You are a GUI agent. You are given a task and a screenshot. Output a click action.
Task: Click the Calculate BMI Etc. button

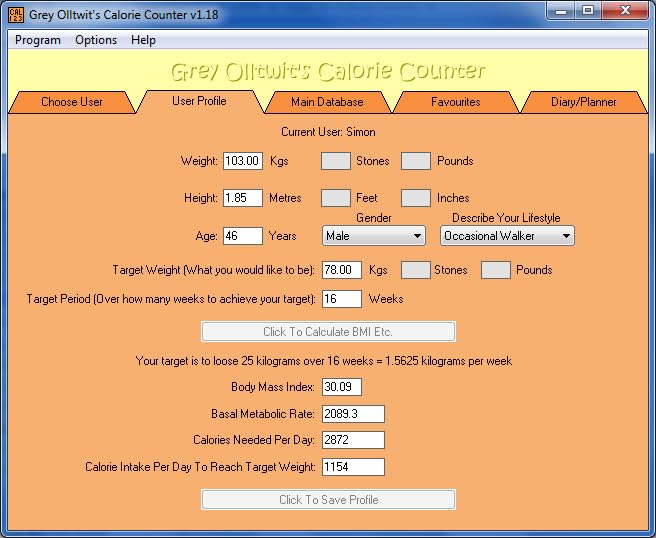tap(328, 332)
